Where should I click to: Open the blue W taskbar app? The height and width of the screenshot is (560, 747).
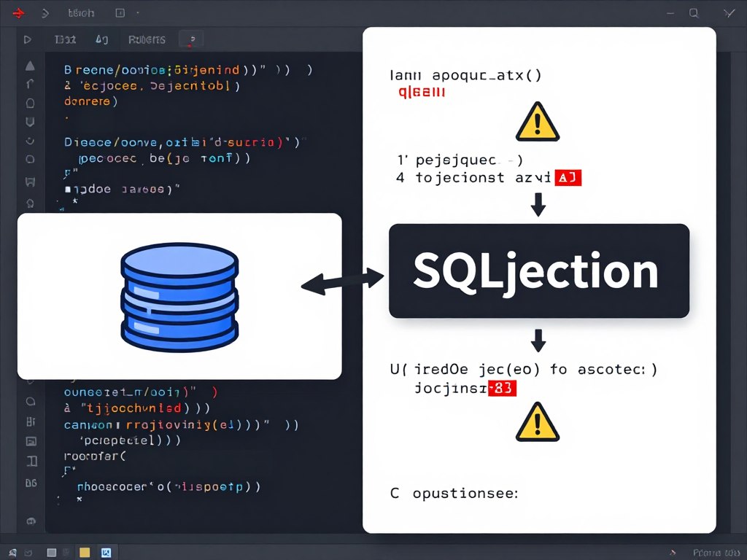coord(106,553)
